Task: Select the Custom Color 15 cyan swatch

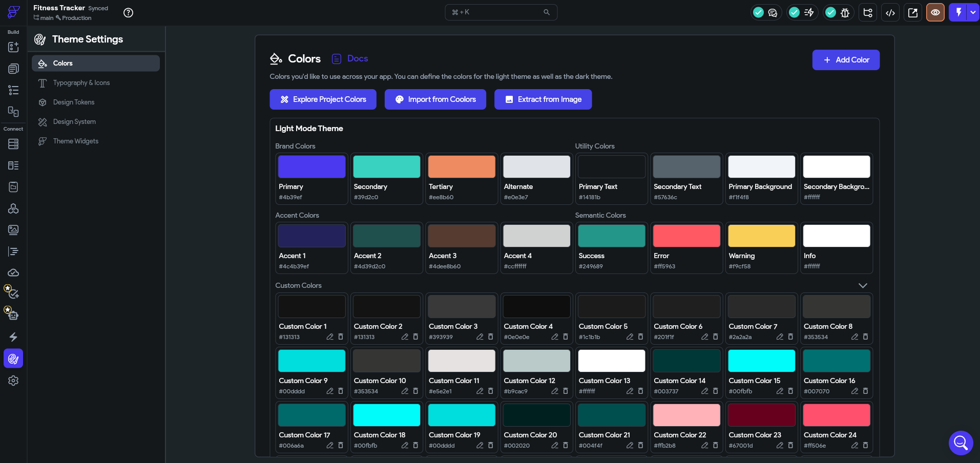Action: [762, 361]
